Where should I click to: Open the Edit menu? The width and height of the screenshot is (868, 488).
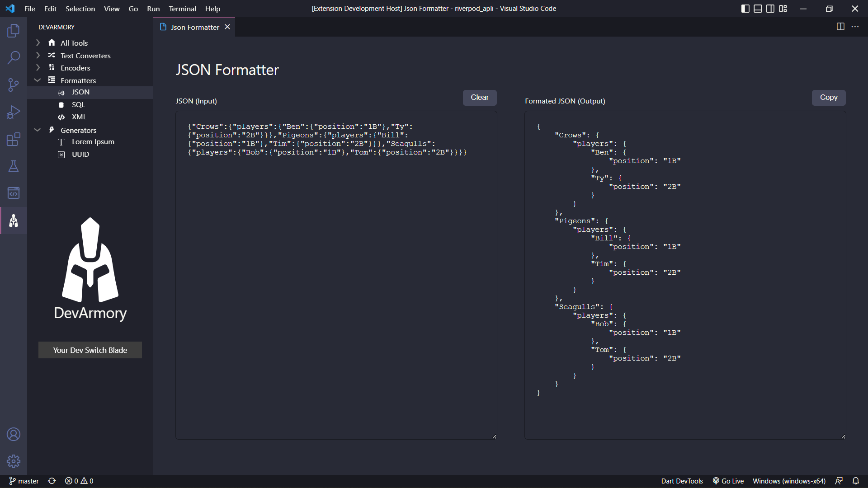50,9
